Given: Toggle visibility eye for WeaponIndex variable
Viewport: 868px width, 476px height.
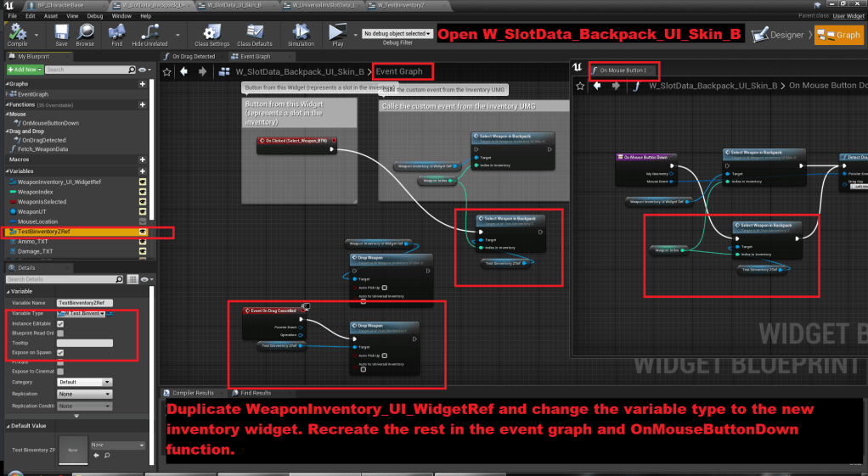Looking at the screenshot, I should coord(143,192).
